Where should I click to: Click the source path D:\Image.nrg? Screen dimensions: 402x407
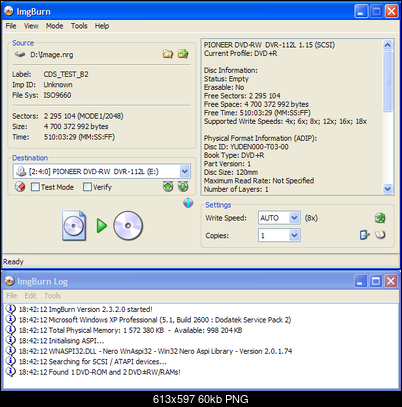[x=52, y=55]
